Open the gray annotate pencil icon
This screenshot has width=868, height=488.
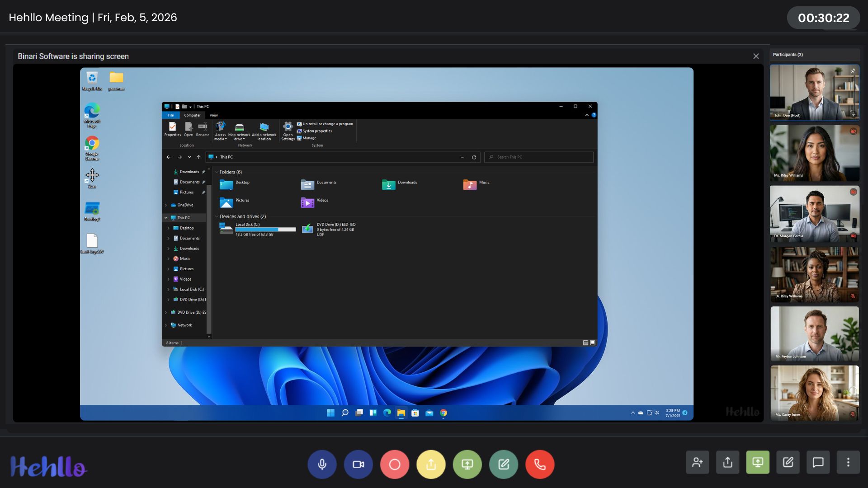(x=788, y=462)
